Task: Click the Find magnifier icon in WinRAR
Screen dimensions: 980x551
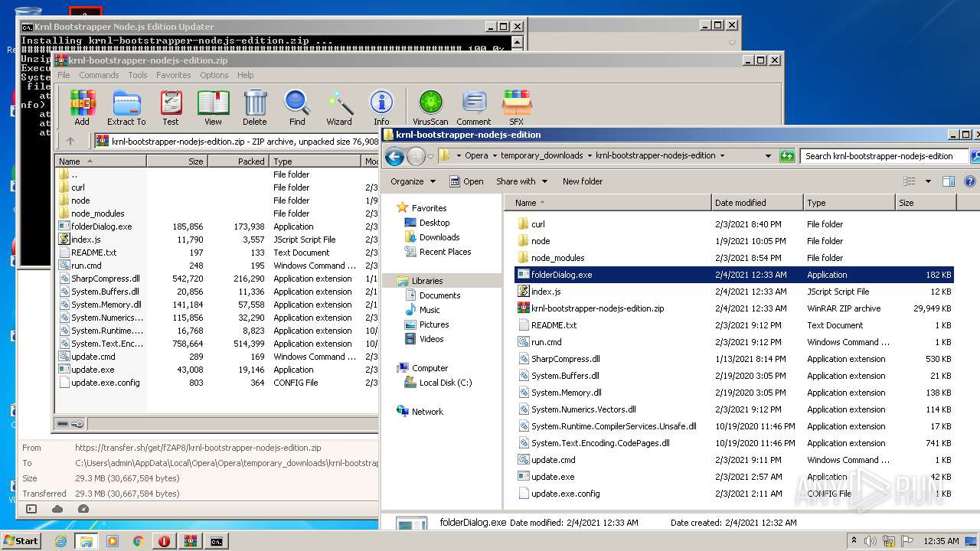Action: [x=297, y=107]
